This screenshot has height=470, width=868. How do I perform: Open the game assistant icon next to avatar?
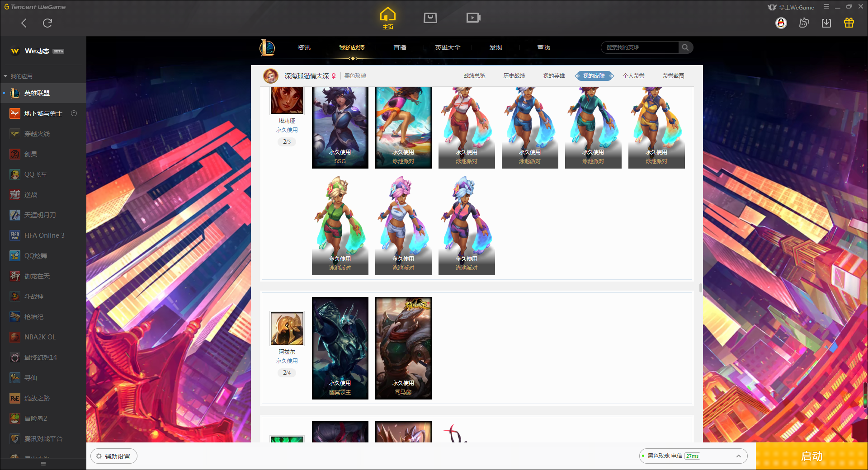point(804,23)
